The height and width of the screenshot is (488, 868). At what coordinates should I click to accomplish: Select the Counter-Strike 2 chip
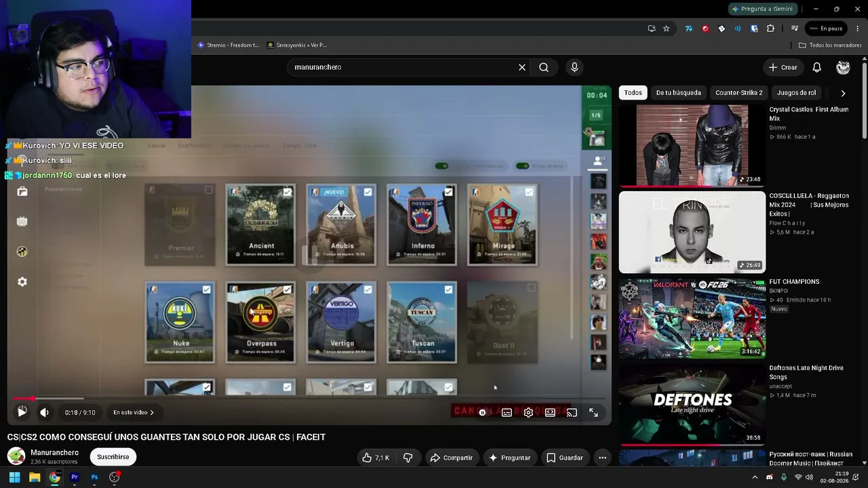tap(739, 93)
